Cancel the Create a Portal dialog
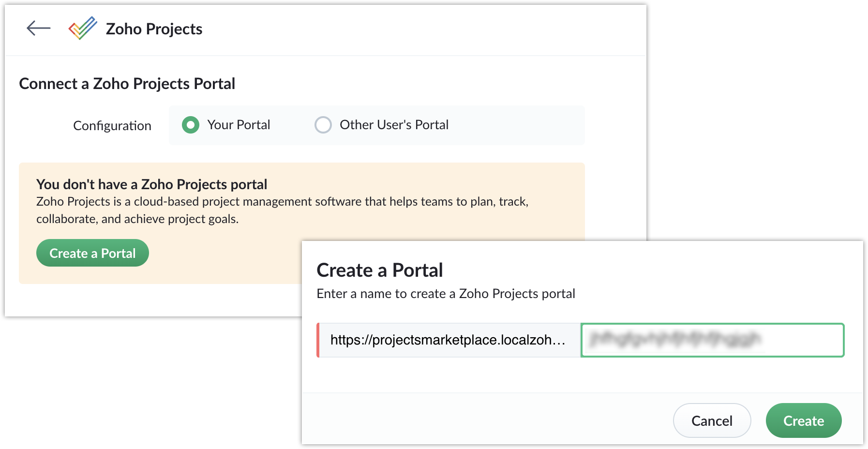Screen dimensions: 868x449 point(712,420)
